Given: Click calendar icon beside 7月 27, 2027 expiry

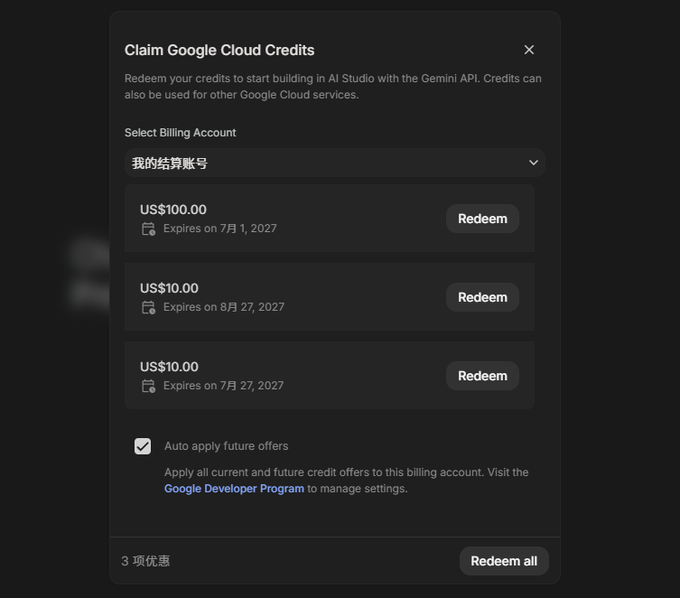Looking at the screenshot, I should [x=148, y=386].
